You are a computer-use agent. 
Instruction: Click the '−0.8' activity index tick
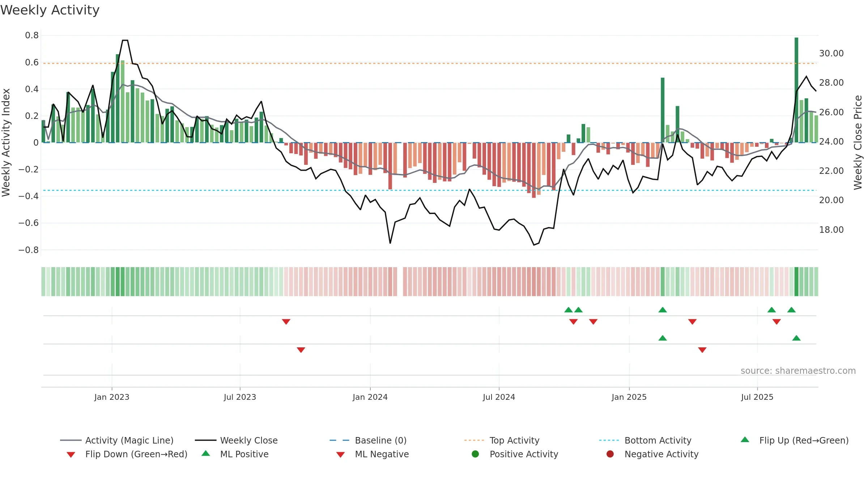click(x=29, y=250)
